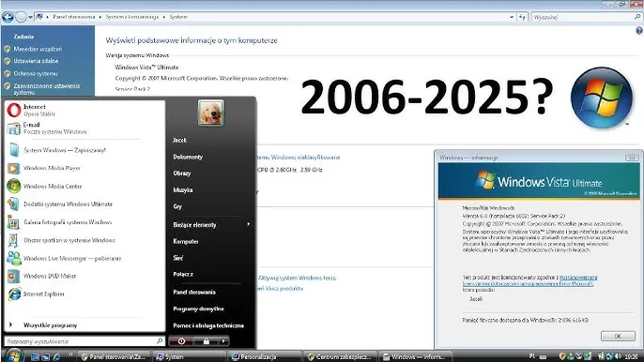Viewport: 644px width, 362px height.
Task: Open Obrazy from Start menu
Action: pos(182,173)
